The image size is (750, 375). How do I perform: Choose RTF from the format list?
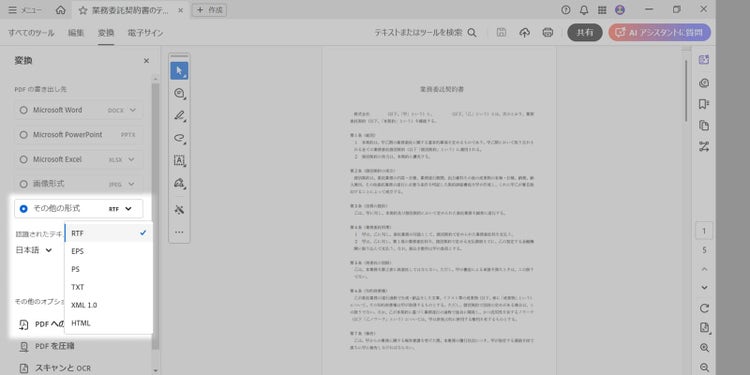coord(109,233)
